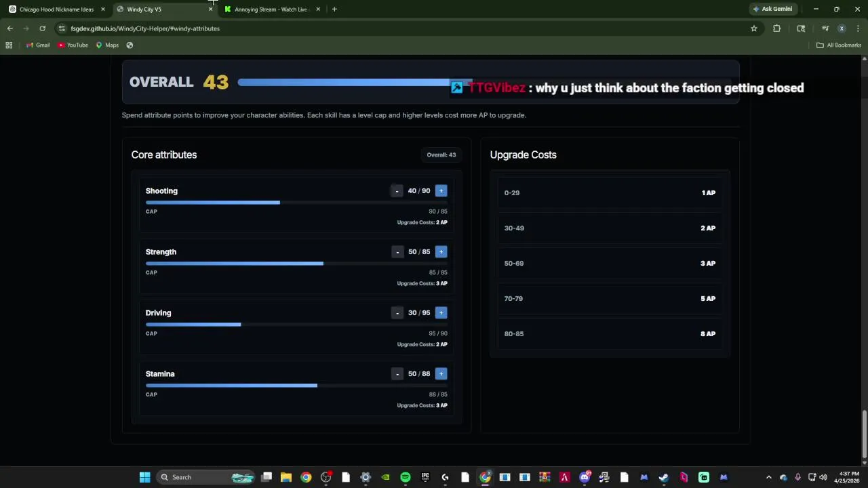This screenshot has width=868, height=488.
Task: Open Epic Games Launcher from taskbar
Action: [x=425, y=477]
